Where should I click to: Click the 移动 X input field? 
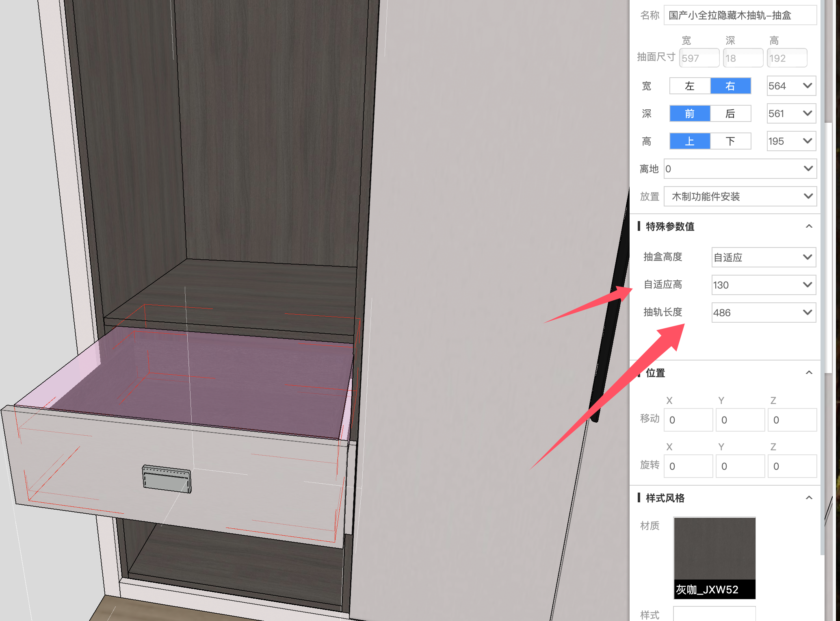pos(688,420)
